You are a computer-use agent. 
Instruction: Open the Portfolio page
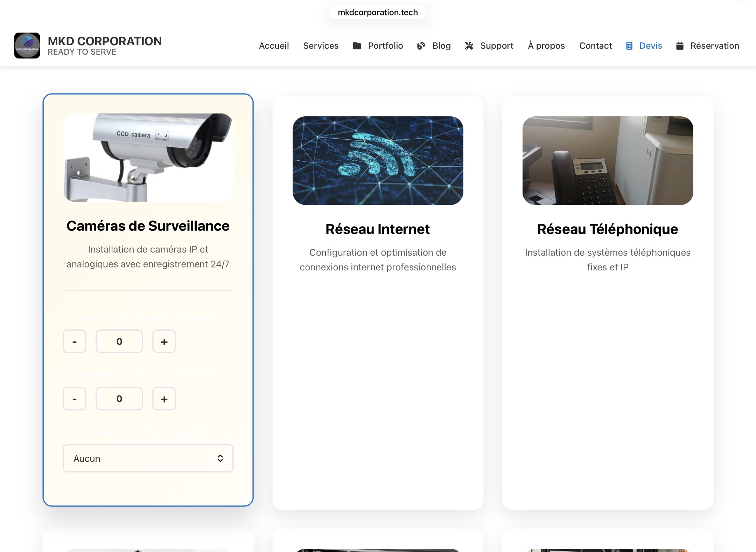pos(385,46)
